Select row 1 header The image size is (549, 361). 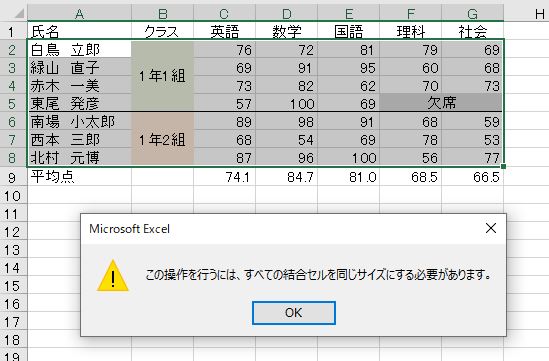tap(13, 32)
